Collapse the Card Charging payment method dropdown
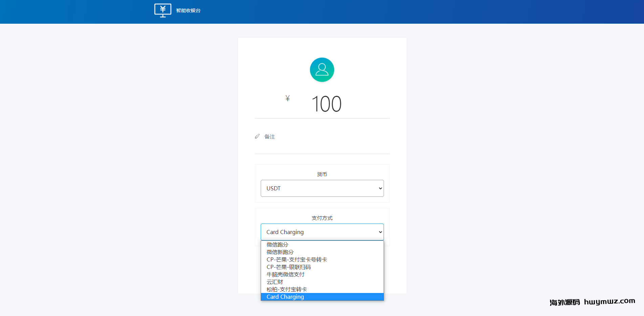This screenshot has height=316, width=644. (x=322, y=232)
